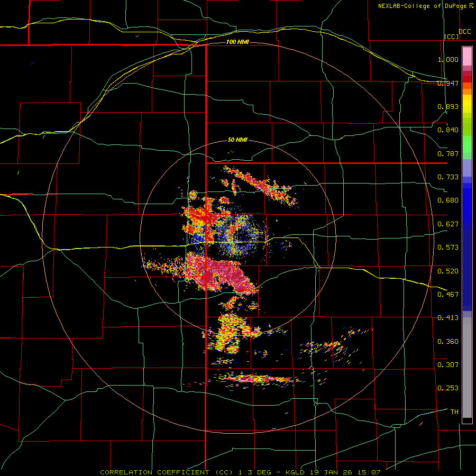Screen dimensions: 476x476
Task: Click the 50 NMI range ring label
Action: pos(237,140)
